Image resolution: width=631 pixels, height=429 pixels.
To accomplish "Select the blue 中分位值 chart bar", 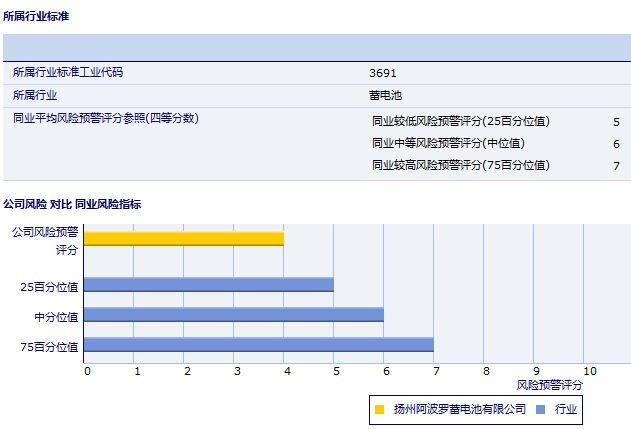I will pyautogui.click(x=233, y=315).
